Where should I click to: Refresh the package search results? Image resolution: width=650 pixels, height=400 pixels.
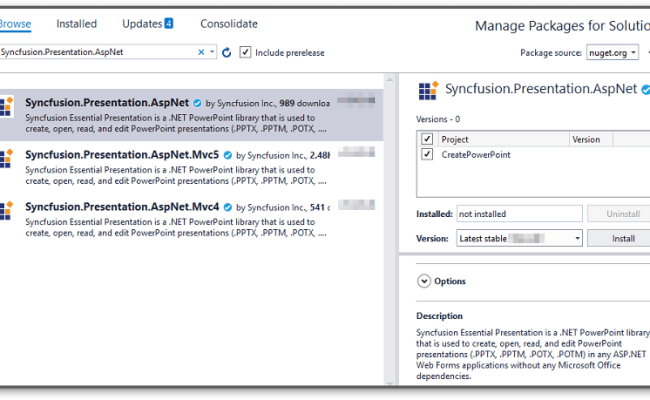[x=226, y=53]
